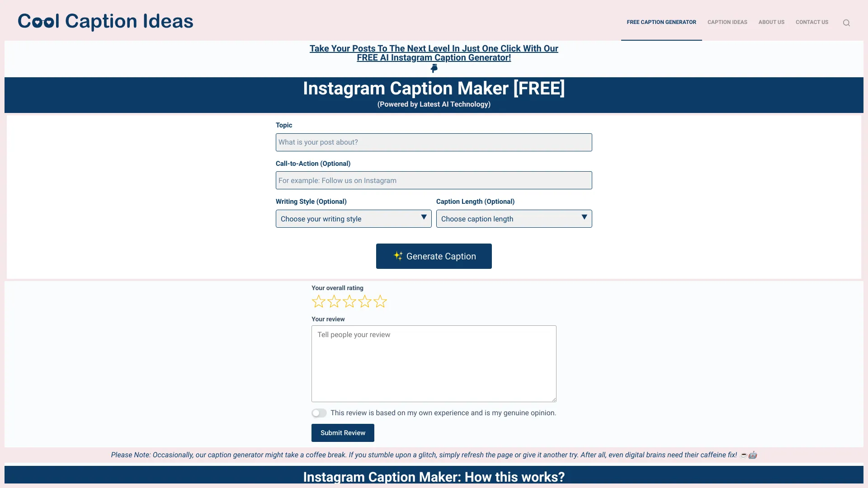This screenshot has height=488, width=868.
Task: Click the second star rating icon
Action: click(x=333, y=301)
